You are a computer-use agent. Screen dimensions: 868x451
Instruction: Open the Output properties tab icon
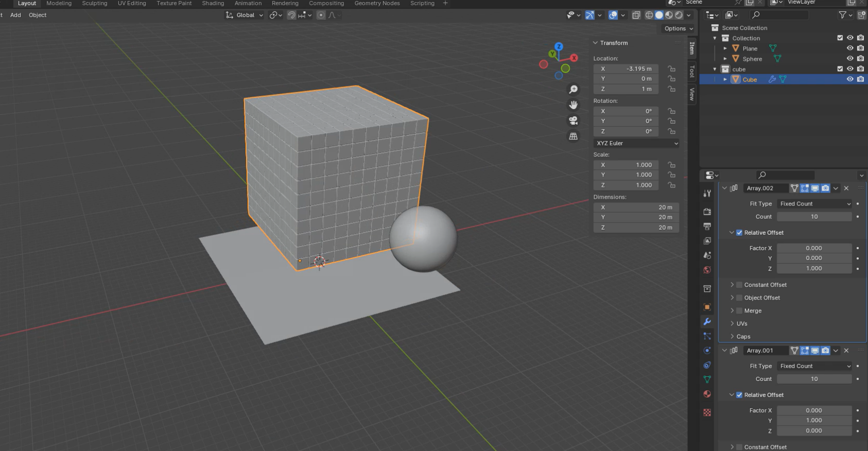(707, 226)
